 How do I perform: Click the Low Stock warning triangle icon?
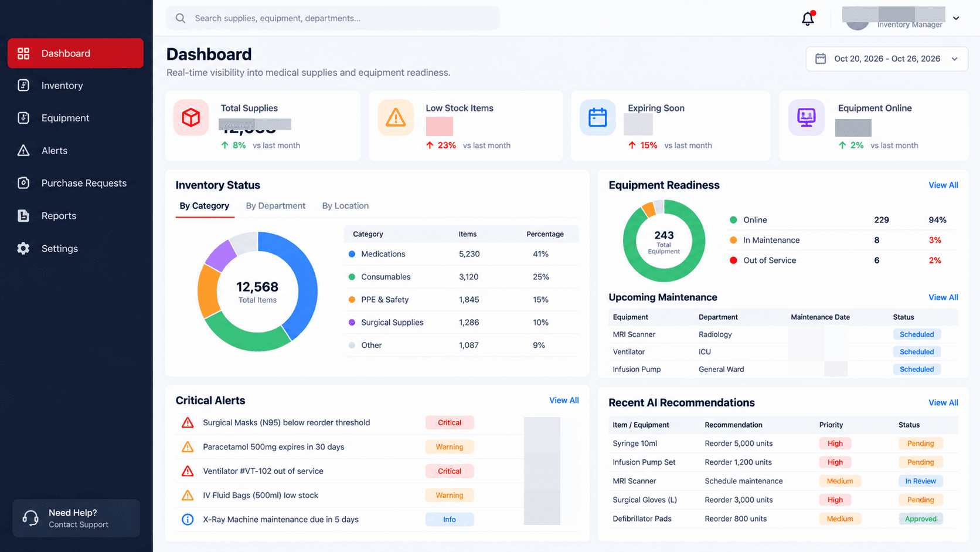coord(396,117)
